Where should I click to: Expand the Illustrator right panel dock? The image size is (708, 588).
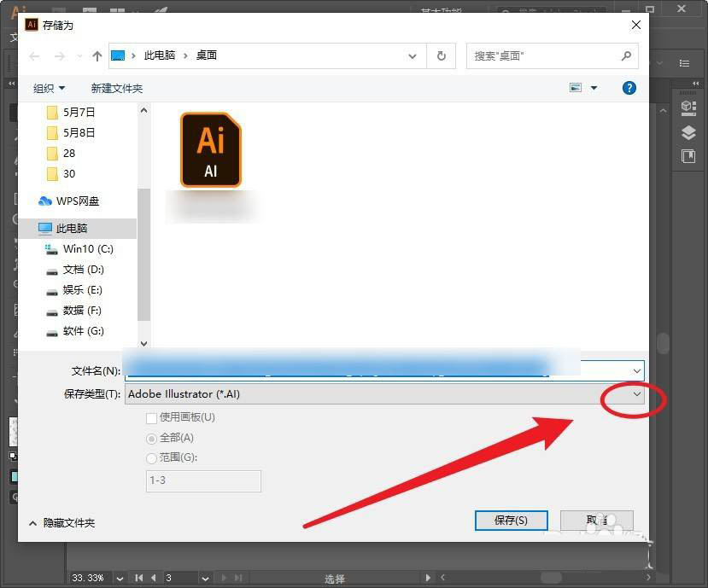(696, 84)
